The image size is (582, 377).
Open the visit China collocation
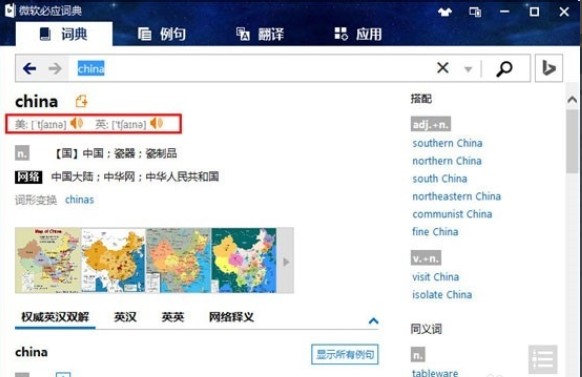[435, 277]
